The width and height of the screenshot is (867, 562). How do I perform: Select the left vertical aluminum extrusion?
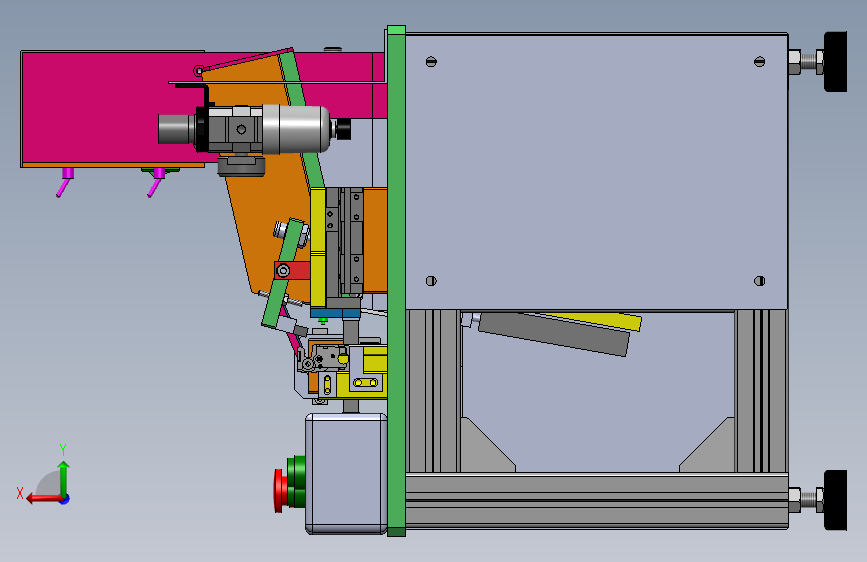pyautogui.click(x=434, y=391)
